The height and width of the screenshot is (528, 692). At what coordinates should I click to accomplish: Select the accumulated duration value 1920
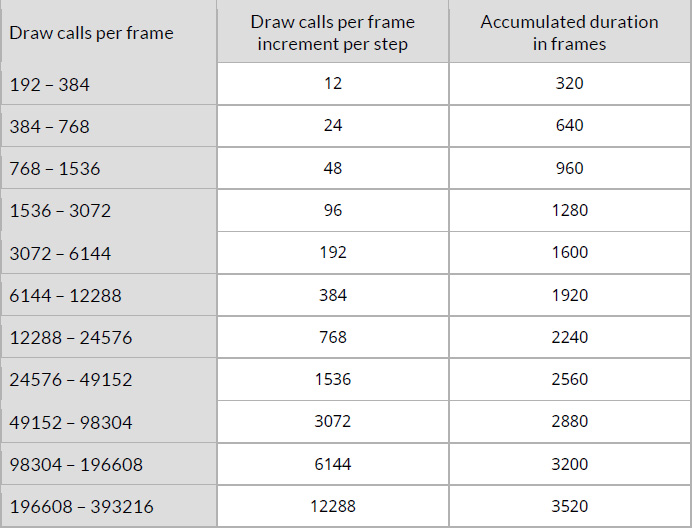569,295
